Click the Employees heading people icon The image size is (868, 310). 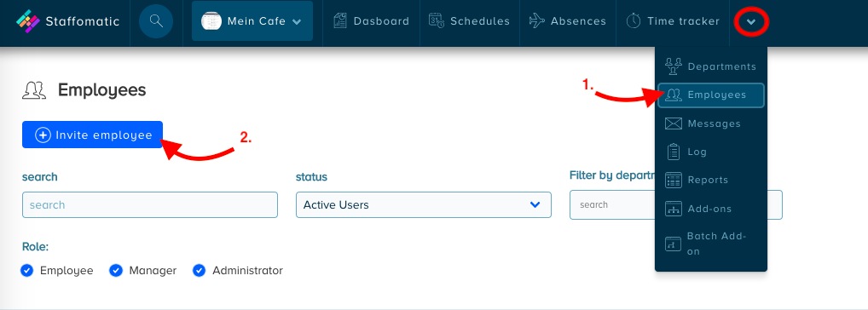[x=34, y=90]
